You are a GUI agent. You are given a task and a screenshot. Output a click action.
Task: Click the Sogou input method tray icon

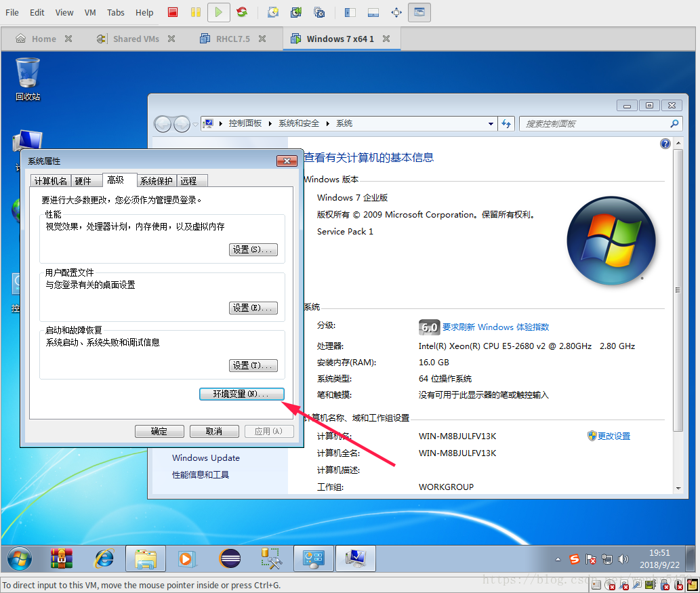(x=575, y=558)
